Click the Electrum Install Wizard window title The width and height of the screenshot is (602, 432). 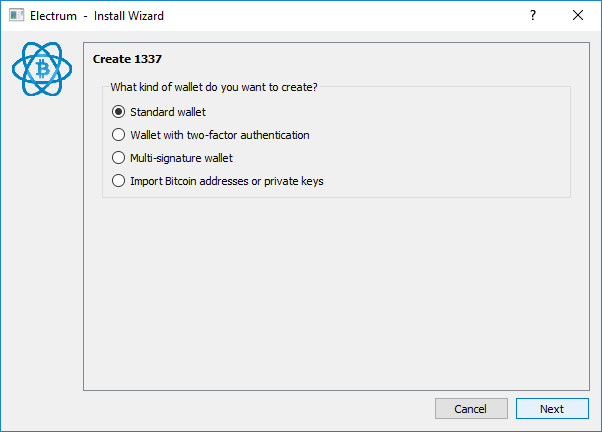coord(97,16)
